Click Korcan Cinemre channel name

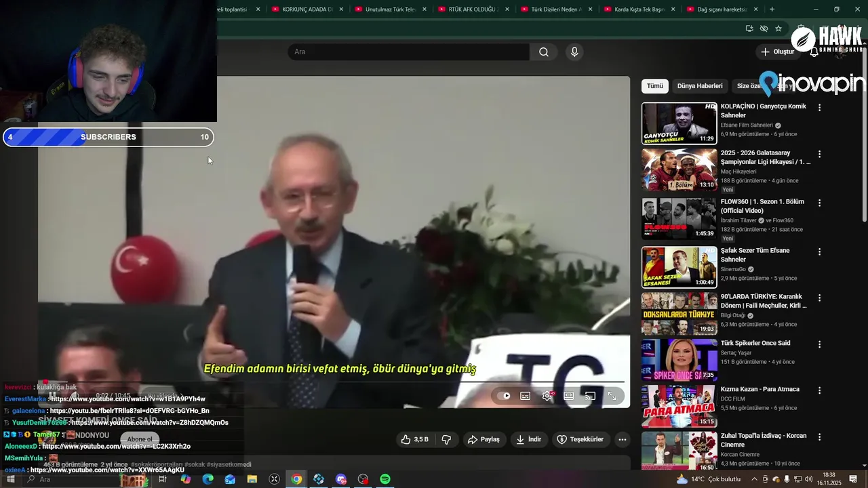[x=740, y=455]
